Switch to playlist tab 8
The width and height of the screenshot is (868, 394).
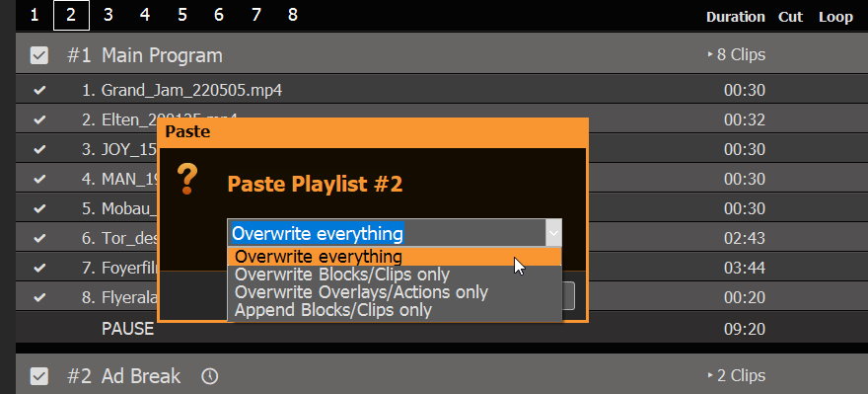pyautogui.click(x=293, y=15)
